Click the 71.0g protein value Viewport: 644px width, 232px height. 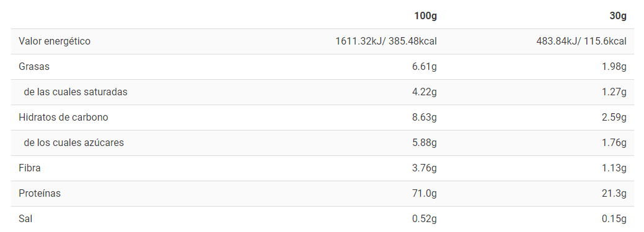pos(425,194)
